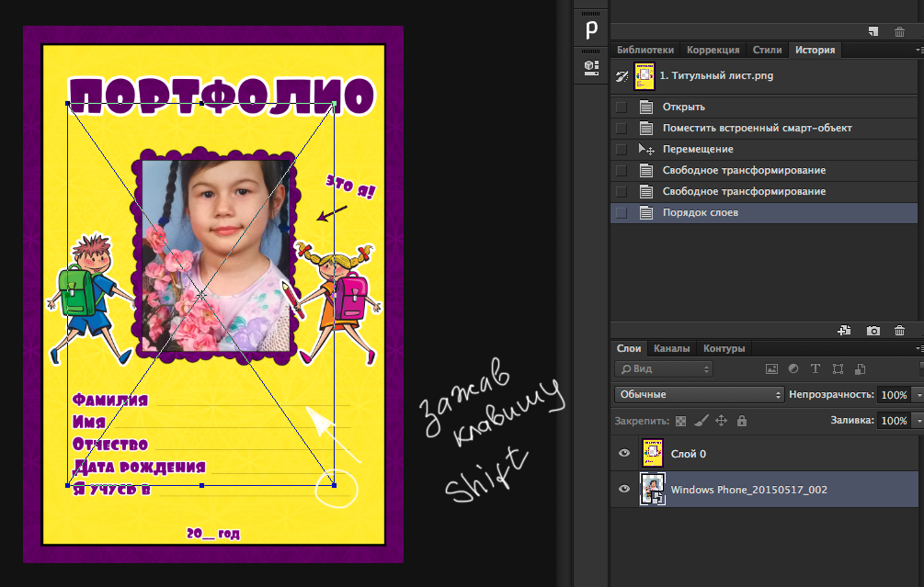Click the Заливка fill percentage field
The image size is (924, 587).
pyautogui.click(x=892, y=421)
